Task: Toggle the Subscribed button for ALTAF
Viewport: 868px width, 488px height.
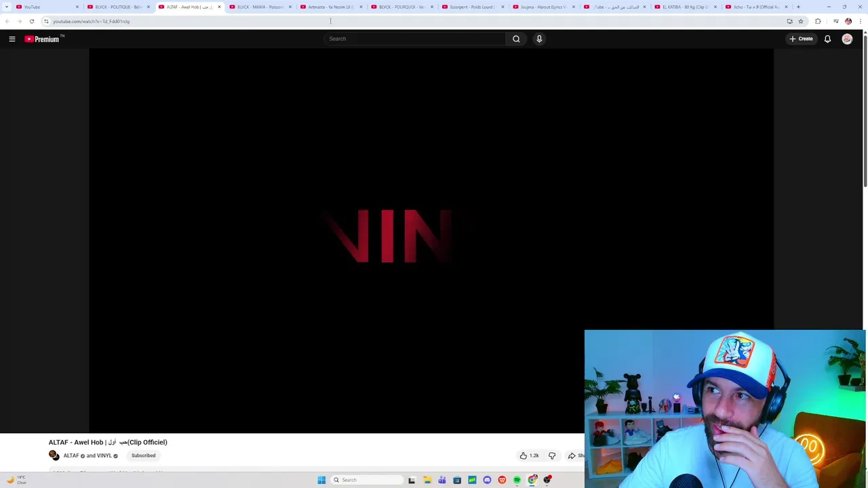Action: click(143, 456)
